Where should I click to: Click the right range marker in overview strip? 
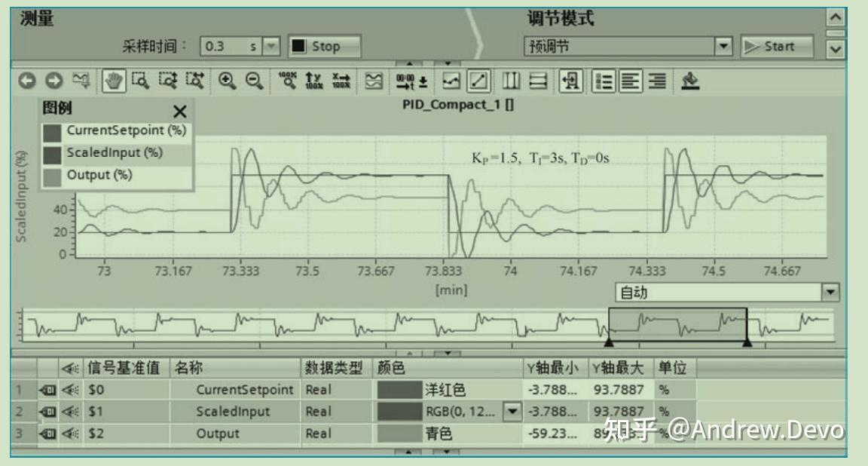(x=747, y=342)
